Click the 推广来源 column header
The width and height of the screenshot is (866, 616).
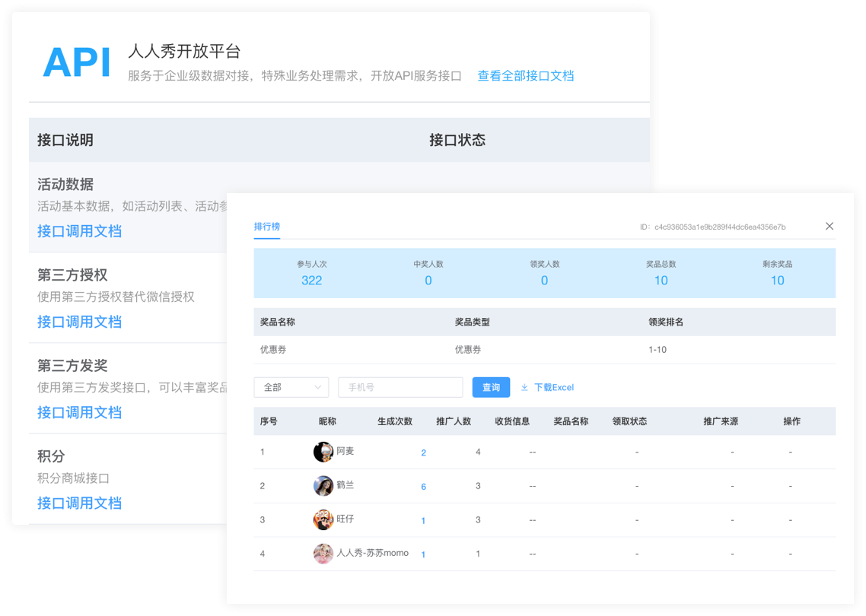tap(721, 421)
